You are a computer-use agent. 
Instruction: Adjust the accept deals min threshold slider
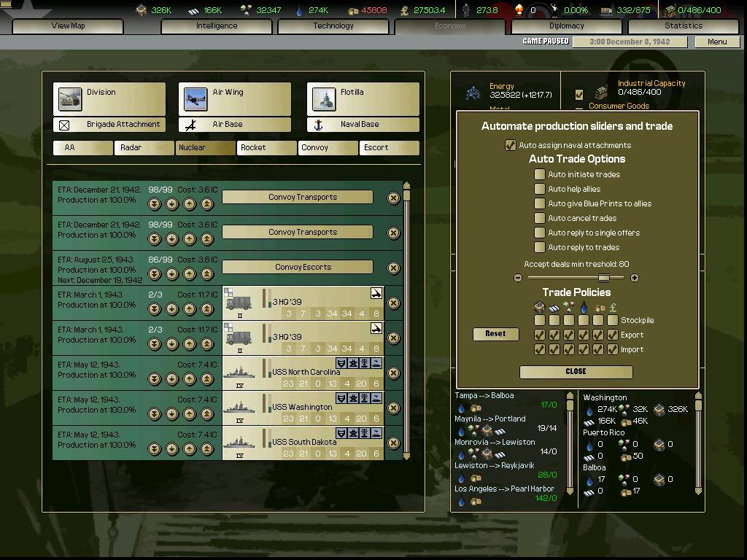coord(604,278)
